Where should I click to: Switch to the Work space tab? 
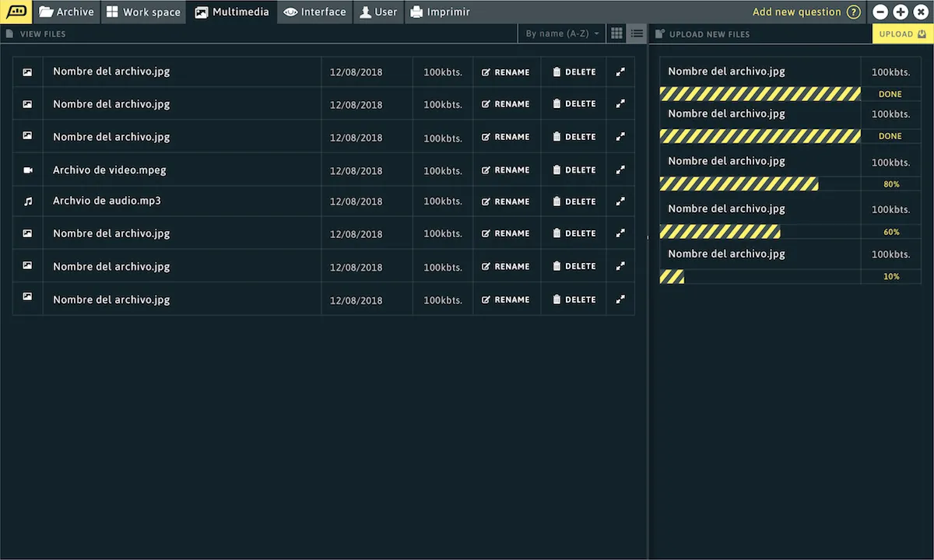pos(143,12)
